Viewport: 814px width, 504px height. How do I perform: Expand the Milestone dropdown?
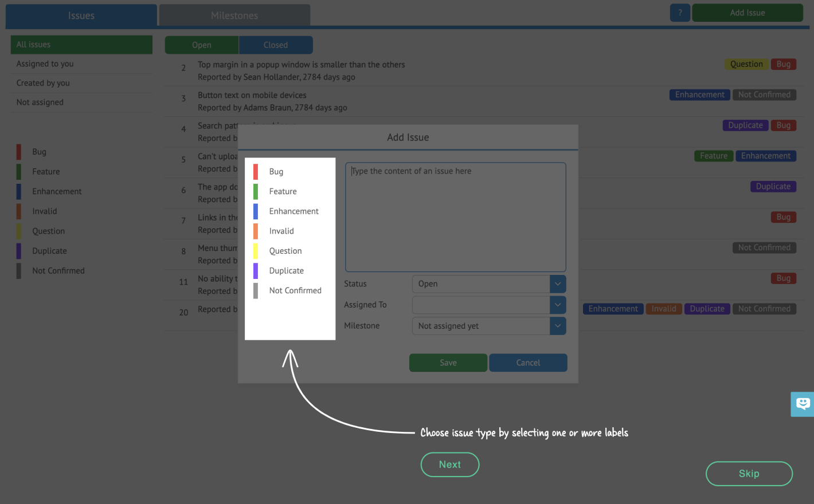pos(558,326)
